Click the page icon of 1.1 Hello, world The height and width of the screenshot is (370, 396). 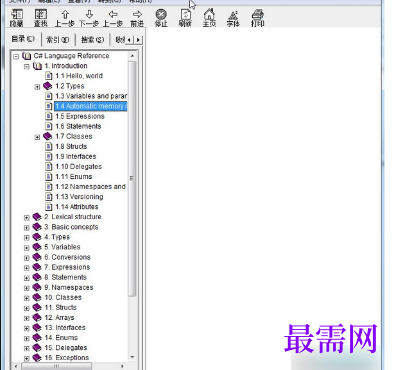click(49, 76)
